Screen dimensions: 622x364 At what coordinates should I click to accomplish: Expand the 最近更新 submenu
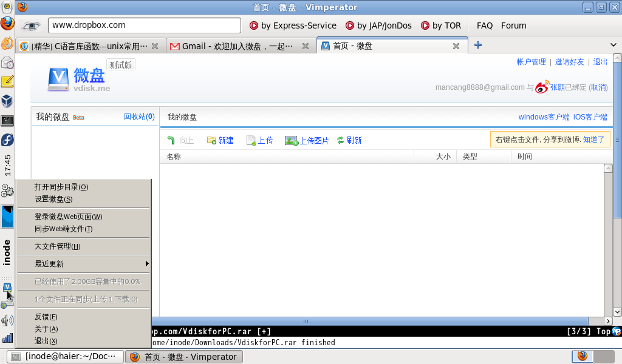[83, 264]
